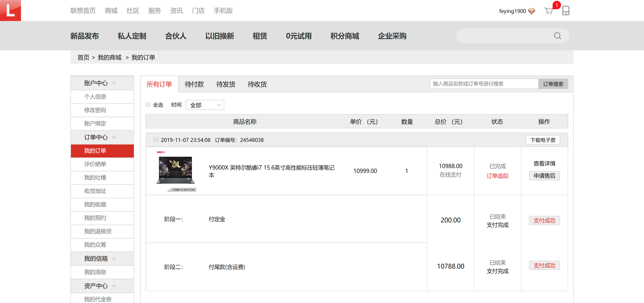This screenshot has height=303, width=644.
Task: Click the 申请售后 button
Action: tap(544, 176)
